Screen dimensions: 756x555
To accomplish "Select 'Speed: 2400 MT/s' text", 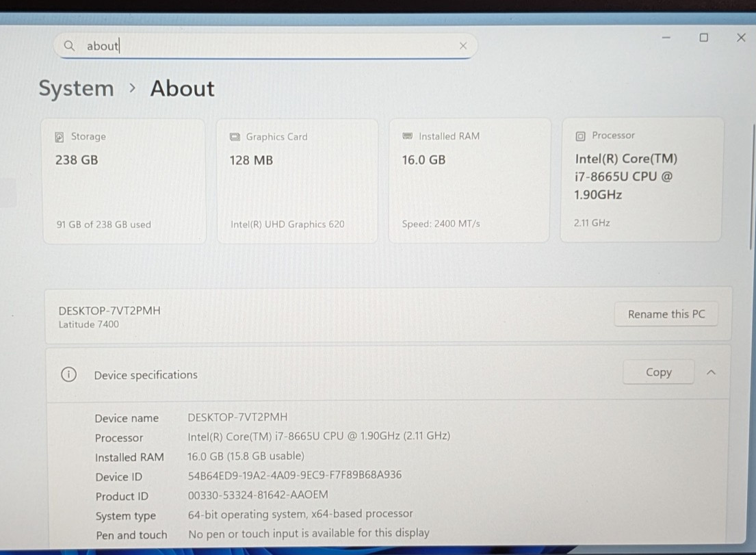I will 441,224.
